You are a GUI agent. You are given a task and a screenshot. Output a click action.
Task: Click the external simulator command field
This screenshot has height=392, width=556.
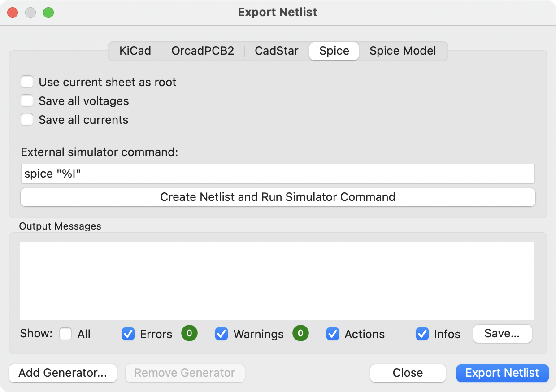pos(278,174)
